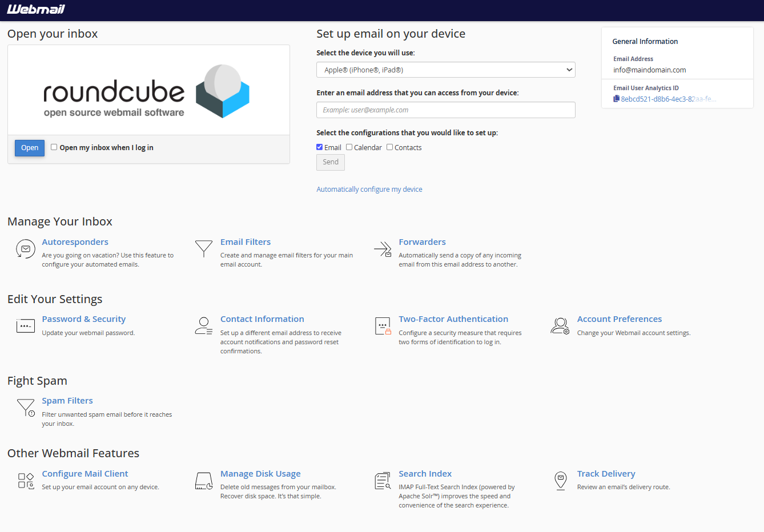Click the Contact Information person icon
Screen dimensions: 764x532
(204, 326)
